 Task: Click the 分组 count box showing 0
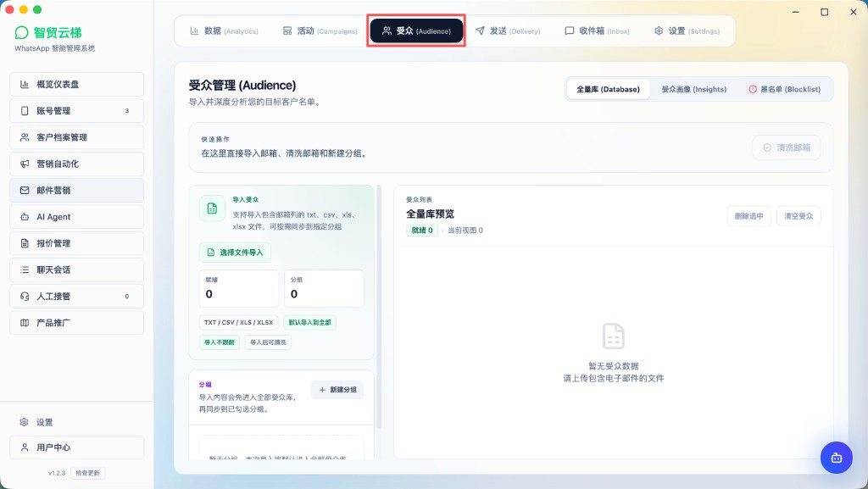(x=324, y=288)
